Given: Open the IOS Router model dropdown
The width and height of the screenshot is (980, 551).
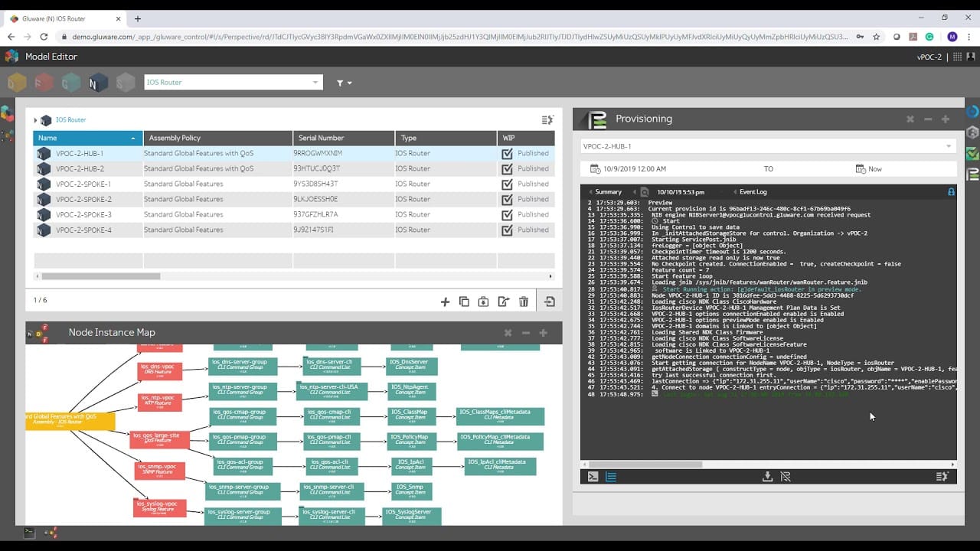Looking at the screenshot, I should click(234, 82).
